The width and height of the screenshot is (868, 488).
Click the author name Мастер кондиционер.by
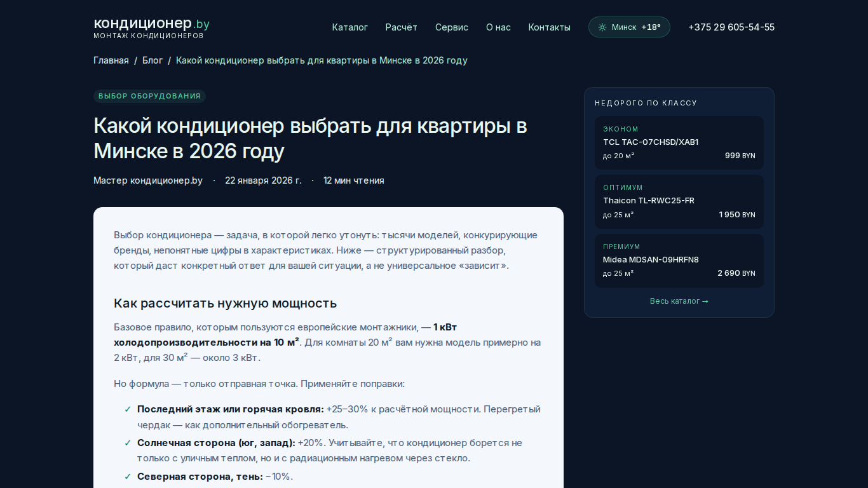click(x=148, y=180)
